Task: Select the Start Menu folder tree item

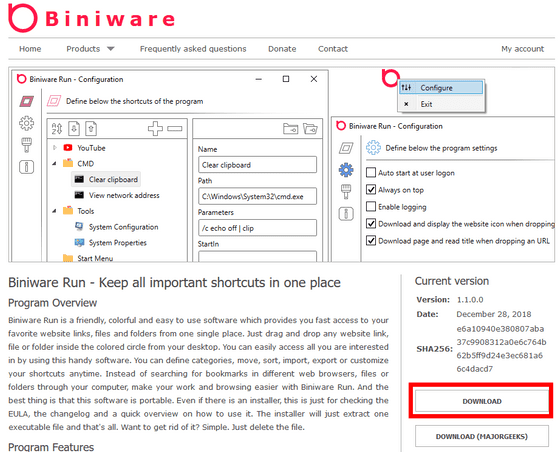Action: pos(95,258)
